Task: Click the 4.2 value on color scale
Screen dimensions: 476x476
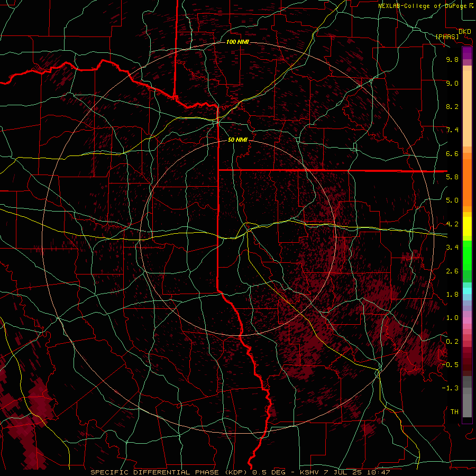Action: point(452,224)
